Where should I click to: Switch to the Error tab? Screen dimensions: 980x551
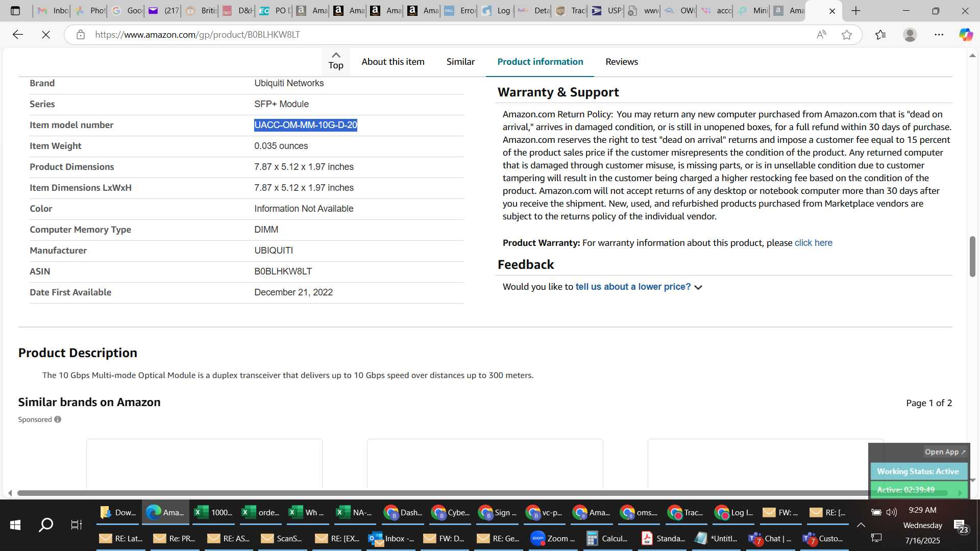[x=459, y=11]
